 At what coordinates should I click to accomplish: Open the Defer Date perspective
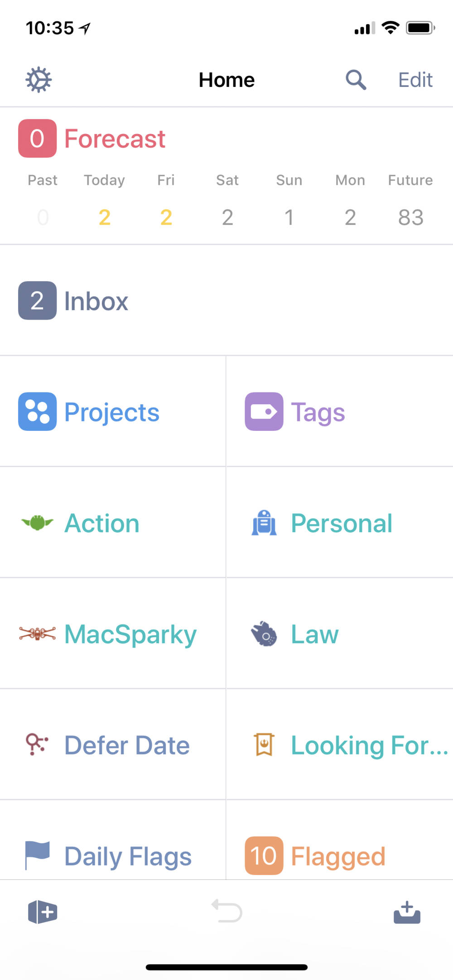coord(127,745)
